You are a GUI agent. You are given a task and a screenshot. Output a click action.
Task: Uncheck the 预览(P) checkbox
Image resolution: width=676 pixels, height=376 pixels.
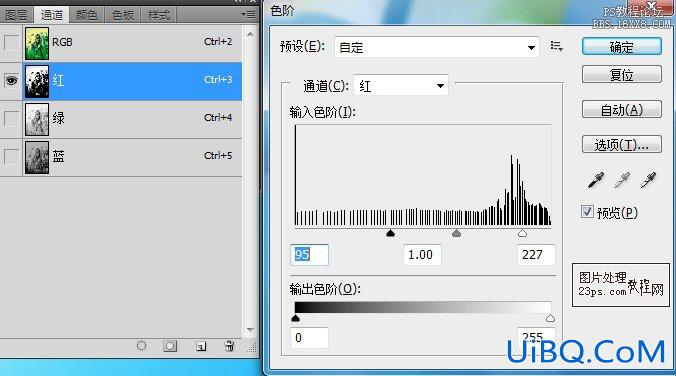pos(587,212)
